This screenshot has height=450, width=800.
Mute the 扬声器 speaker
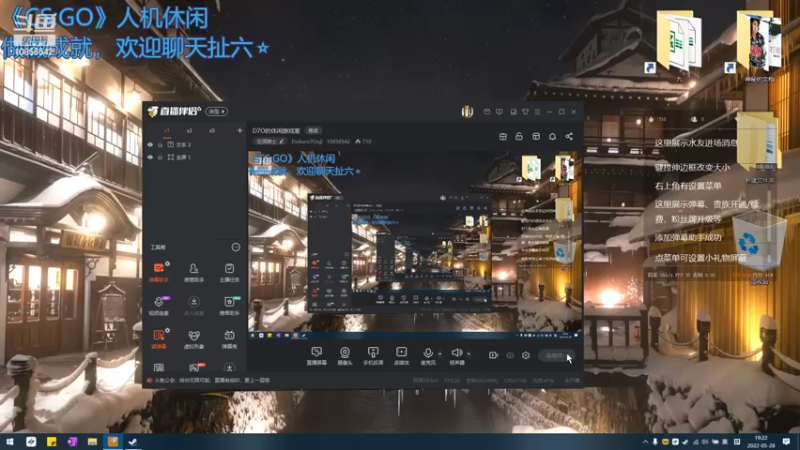click(x=457, y=356)
